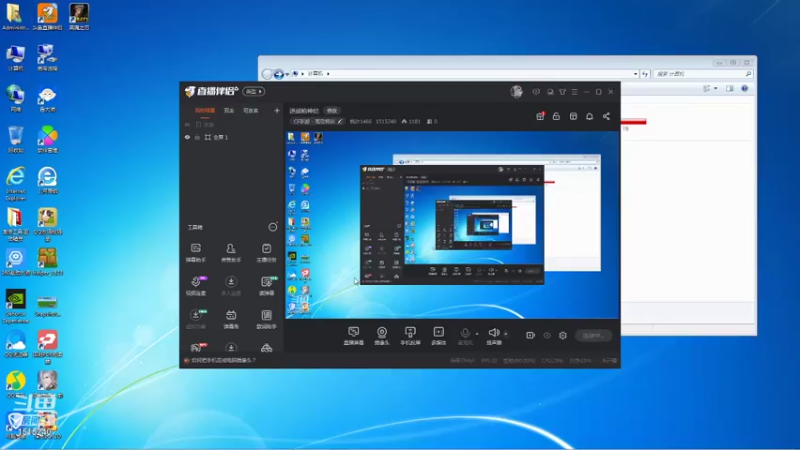Click the padlock icon in the stream info toolbar
This screenshot has width=800, height=450.
pos(556,116)
